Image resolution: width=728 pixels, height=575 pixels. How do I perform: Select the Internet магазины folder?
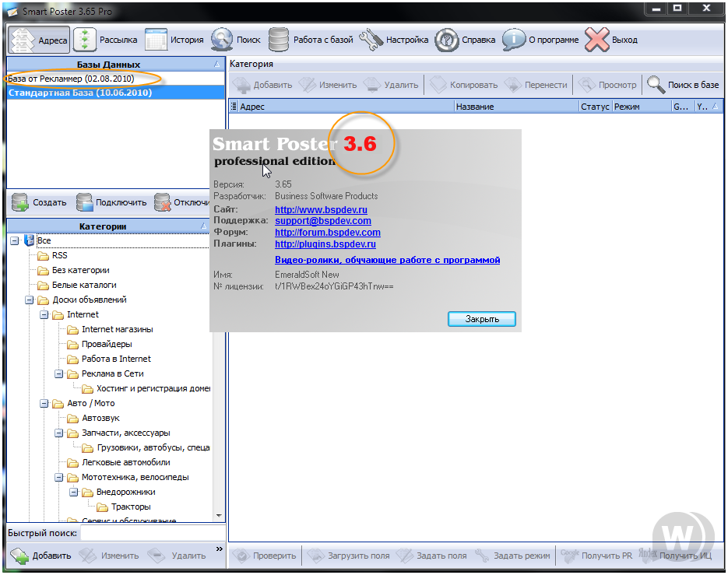point(117,329)
